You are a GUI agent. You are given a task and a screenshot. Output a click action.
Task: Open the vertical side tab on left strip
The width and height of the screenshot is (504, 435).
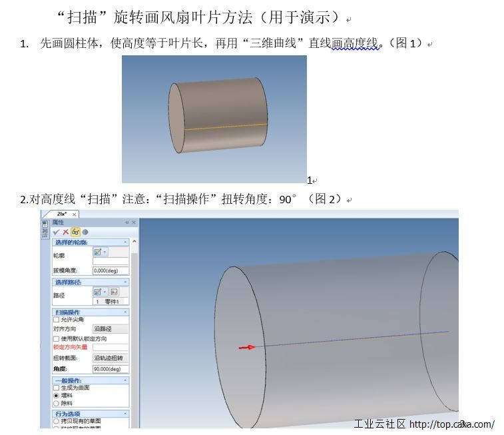(45, 229)
